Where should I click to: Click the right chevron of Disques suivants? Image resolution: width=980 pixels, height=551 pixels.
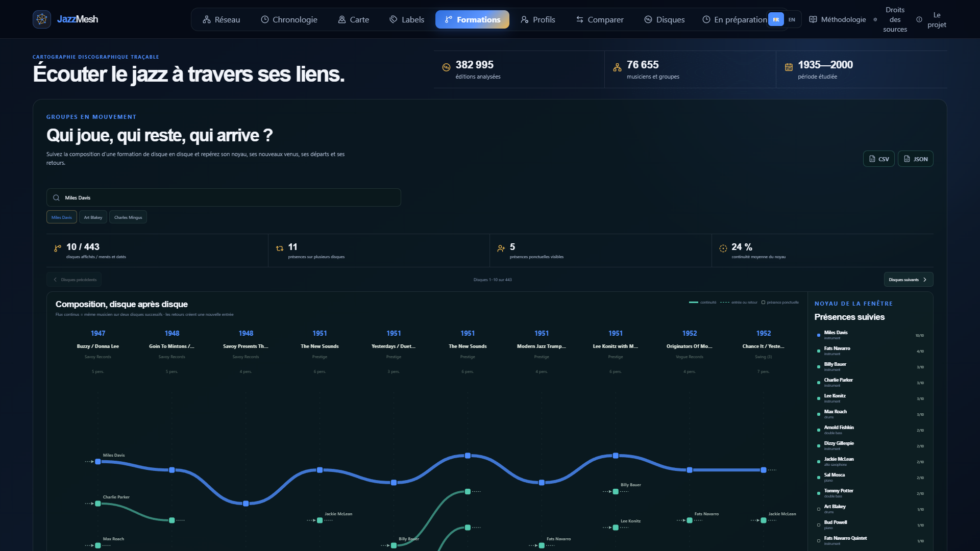925,280
